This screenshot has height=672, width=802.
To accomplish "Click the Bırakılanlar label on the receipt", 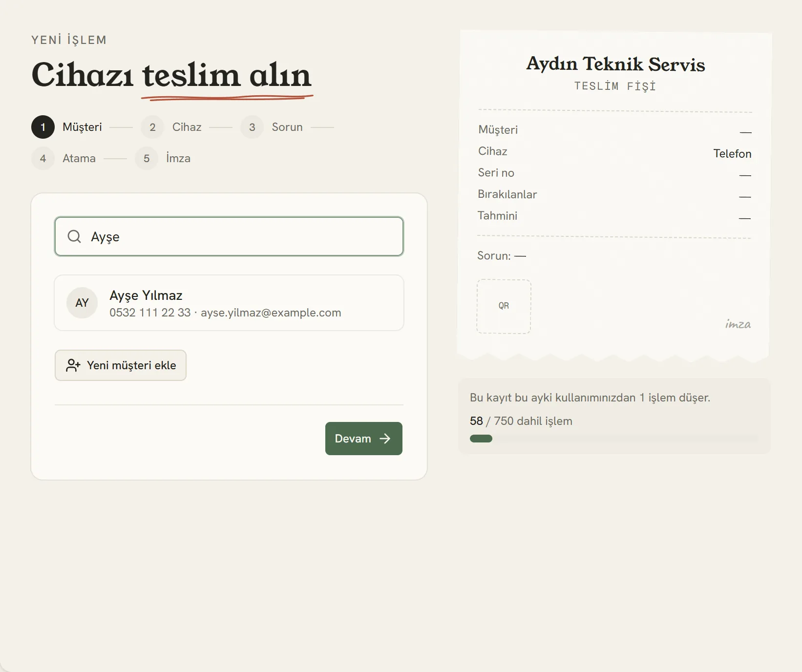I will pyautogui.click(x=507, y=194).
